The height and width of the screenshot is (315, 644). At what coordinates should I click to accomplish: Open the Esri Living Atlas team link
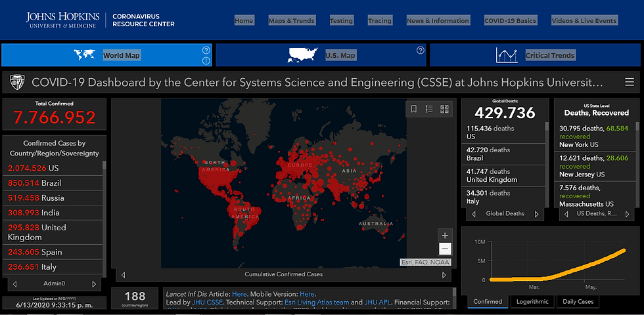point(317,303)
